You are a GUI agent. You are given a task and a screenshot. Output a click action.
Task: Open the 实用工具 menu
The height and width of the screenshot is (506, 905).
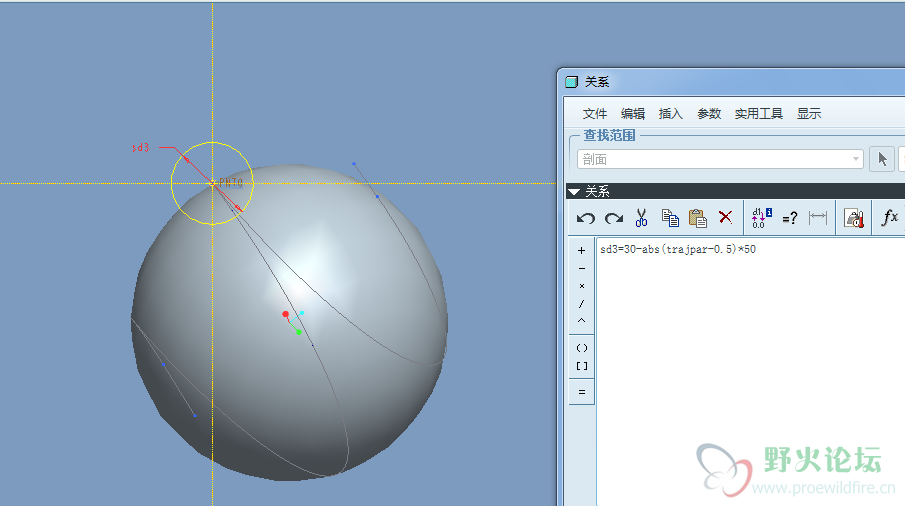758,114
